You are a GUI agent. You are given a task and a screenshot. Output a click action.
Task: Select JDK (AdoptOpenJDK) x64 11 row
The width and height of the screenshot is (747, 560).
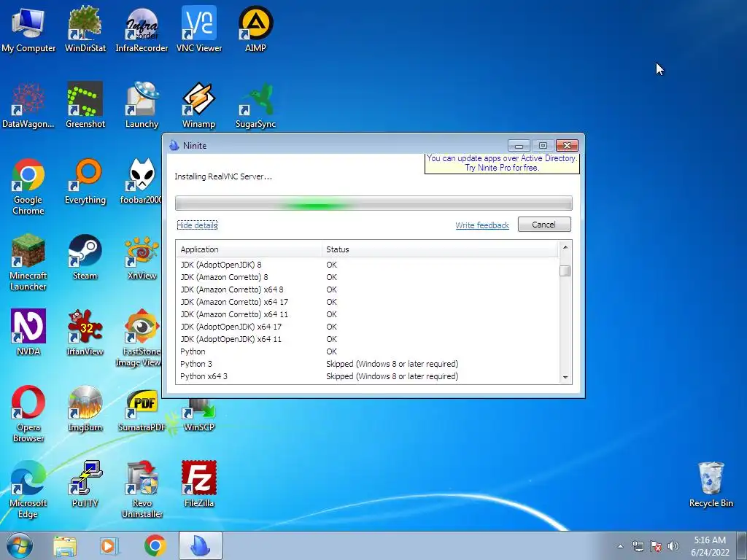(367, 339)
